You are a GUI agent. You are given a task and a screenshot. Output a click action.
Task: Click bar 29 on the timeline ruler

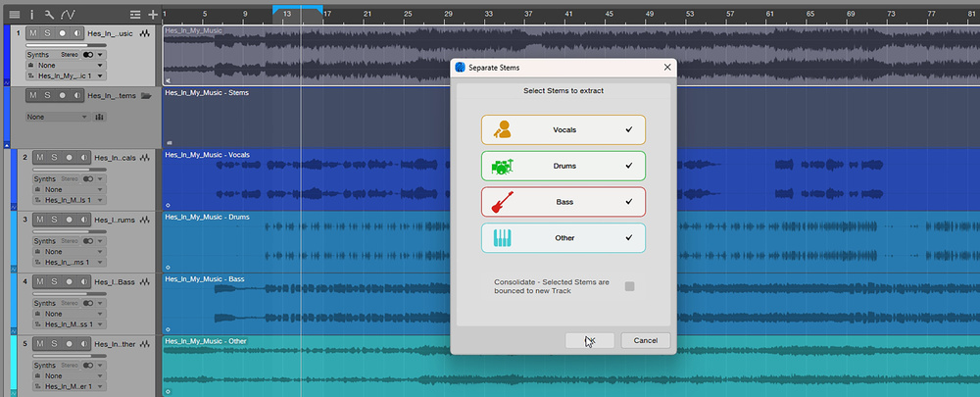click(x=449, y=15)
